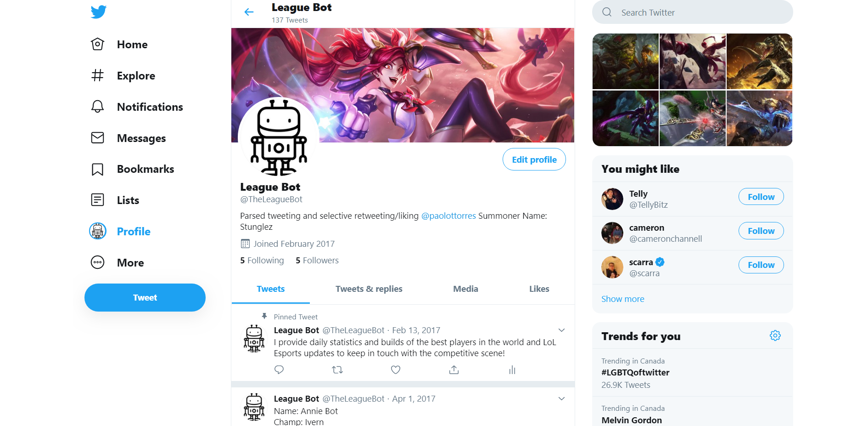Click the Search Twitter field

693,12
